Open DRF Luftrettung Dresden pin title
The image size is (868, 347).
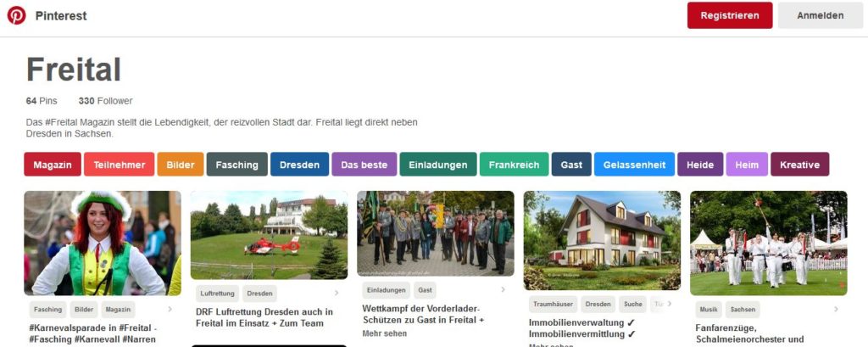point(264,317)
